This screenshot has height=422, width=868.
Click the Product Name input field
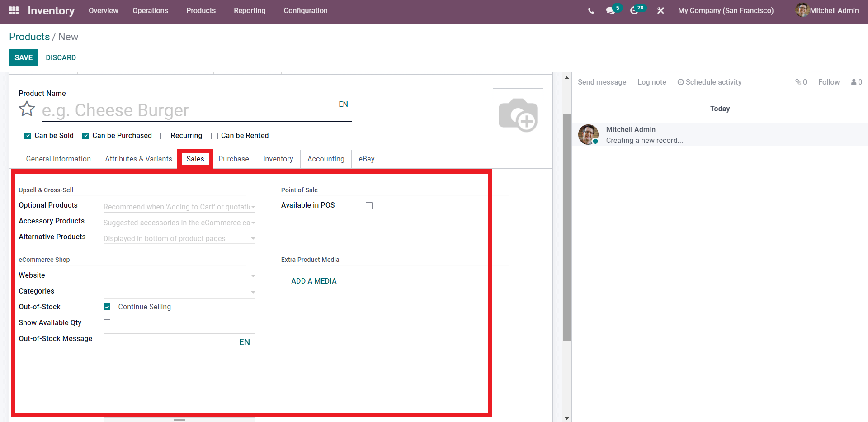(197, 111)
